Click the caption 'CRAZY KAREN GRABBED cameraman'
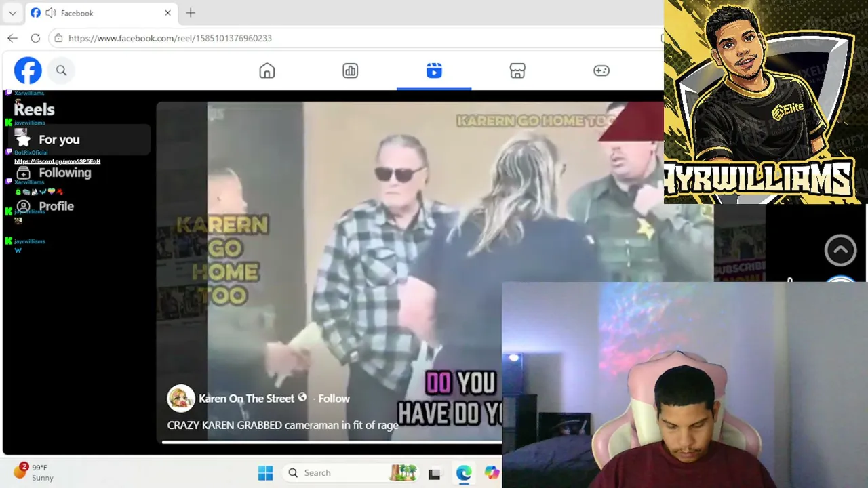 [x=282, y=425]
